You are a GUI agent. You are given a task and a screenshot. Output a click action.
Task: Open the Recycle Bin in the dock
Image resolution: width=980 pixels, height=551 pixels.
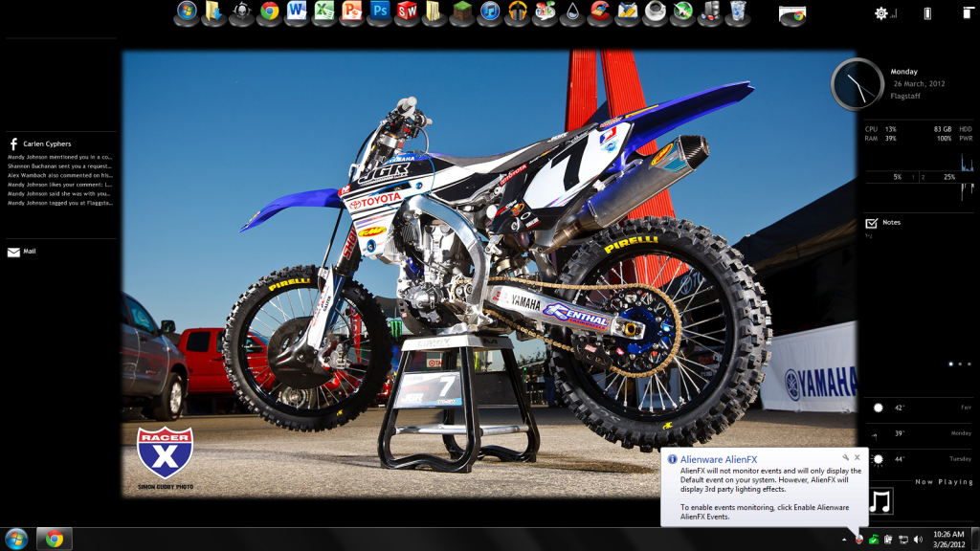tap(738, 11)
